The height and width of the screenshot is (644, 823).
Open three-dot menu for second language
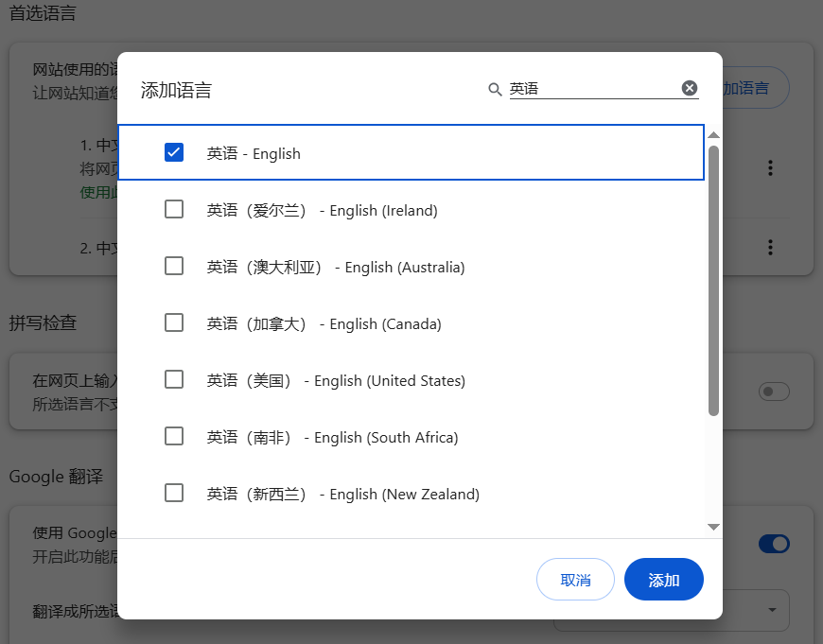771,248
